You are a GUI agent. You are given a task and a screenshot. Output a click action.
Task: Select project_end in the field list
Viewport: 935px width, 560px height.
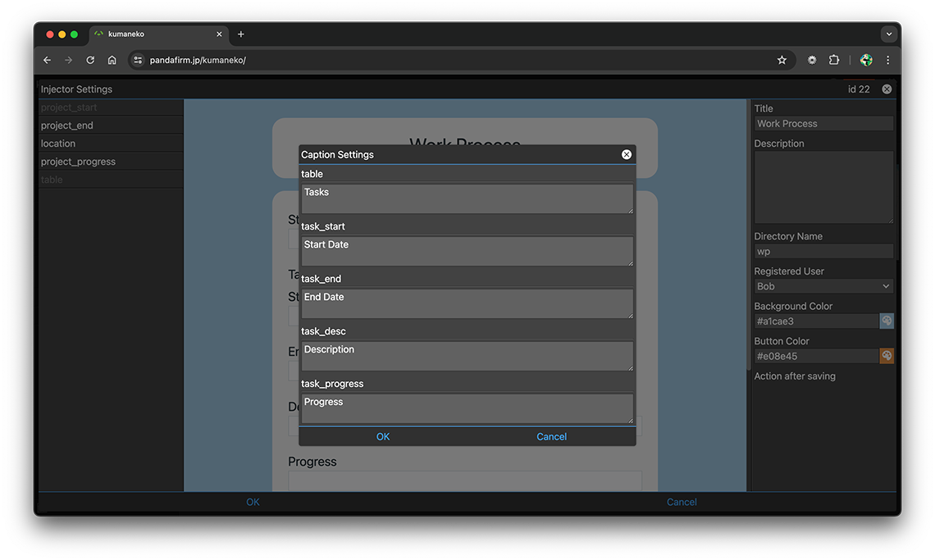tap(67, 125)
